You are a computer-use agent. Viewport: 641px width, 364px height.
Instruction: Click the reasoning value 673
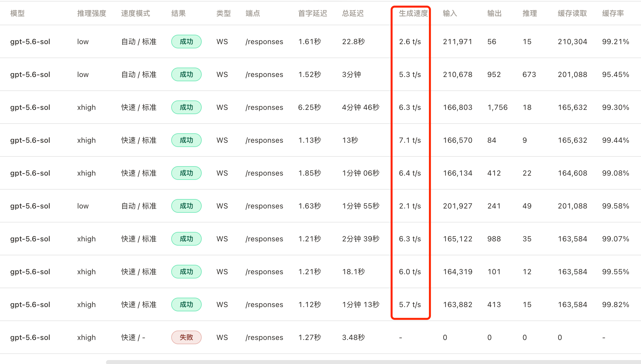529,75
